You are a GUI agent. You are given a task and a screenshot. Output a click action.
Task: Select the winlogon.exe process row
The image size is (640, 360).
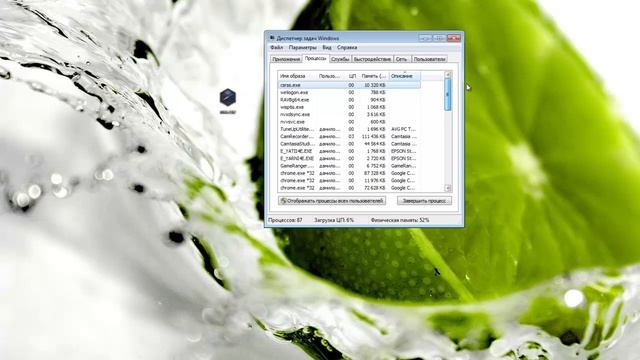[x=349, y=92]
